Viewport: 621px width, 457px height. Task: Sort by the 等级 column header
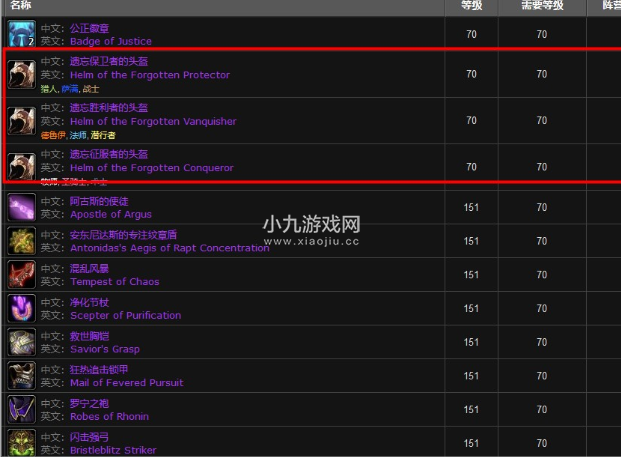[x=471, y=5]
